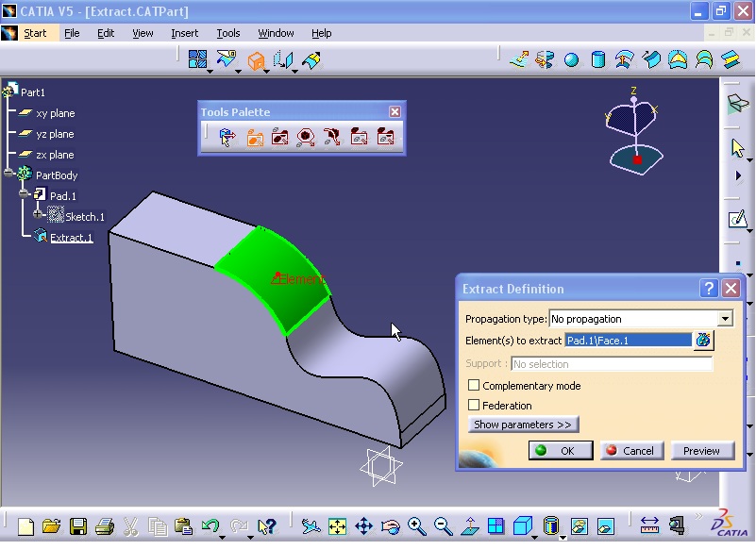Close the Tools Palette
Screen dimensions: 756x550
point(395,112)
